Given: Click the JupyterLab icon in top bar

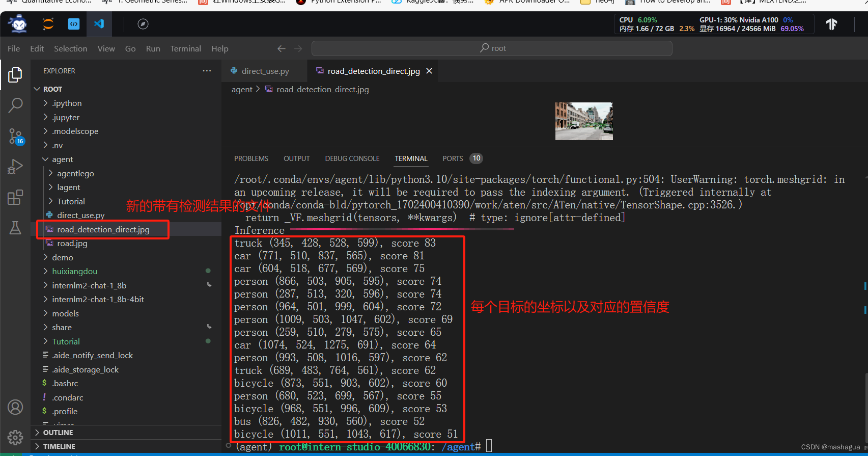Looking at the screenshot, I should click(48, 24).
